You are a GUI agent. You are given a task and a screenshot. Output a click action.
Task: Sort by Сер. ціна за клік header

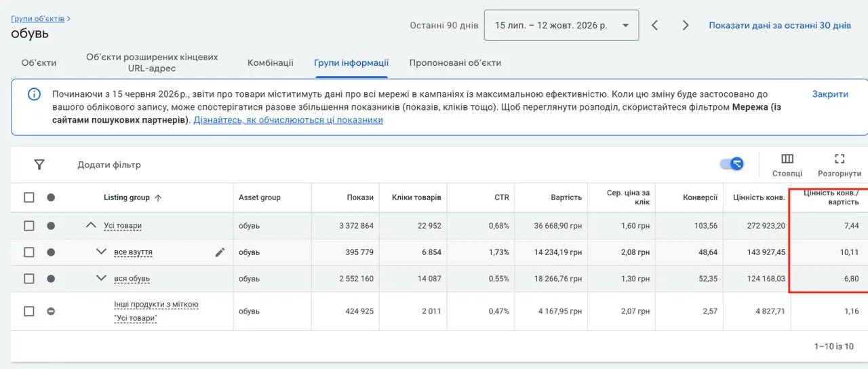tap(628, 197)
